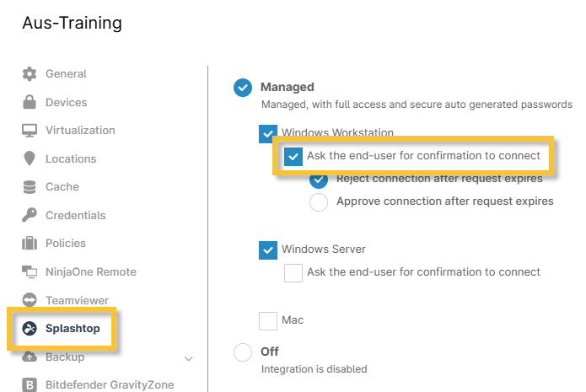Screen dimensions: 586x392
Task: Click the General gear icon
Action: click(30, 74)
